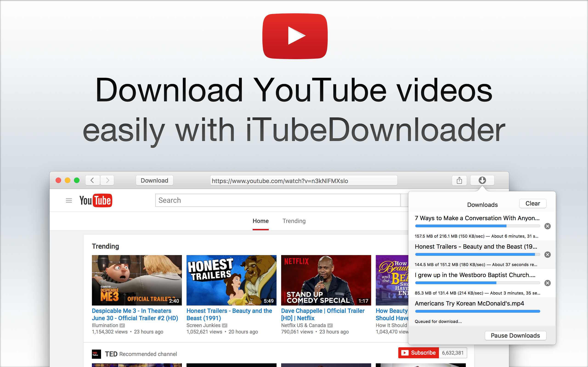The height and width of the screenshot is (367, 588).
Task: Click the forward navigation arrow
Action: point(107,180)
